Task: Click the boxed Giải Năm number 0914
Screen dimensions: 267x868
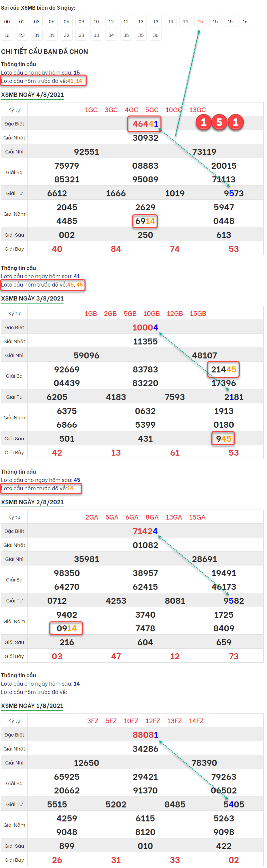Action: (66, 628)
